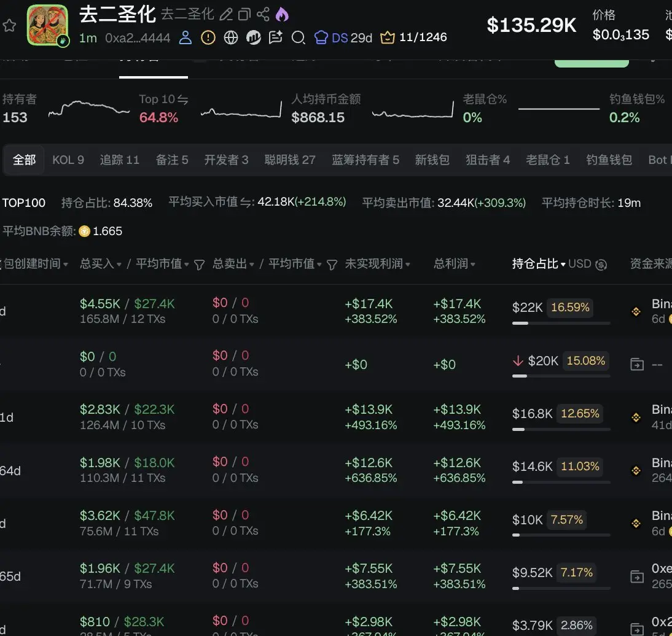Click the DS 29d badge
The width and height of the screenshot is (672, 636).
(x=343, y=37)
